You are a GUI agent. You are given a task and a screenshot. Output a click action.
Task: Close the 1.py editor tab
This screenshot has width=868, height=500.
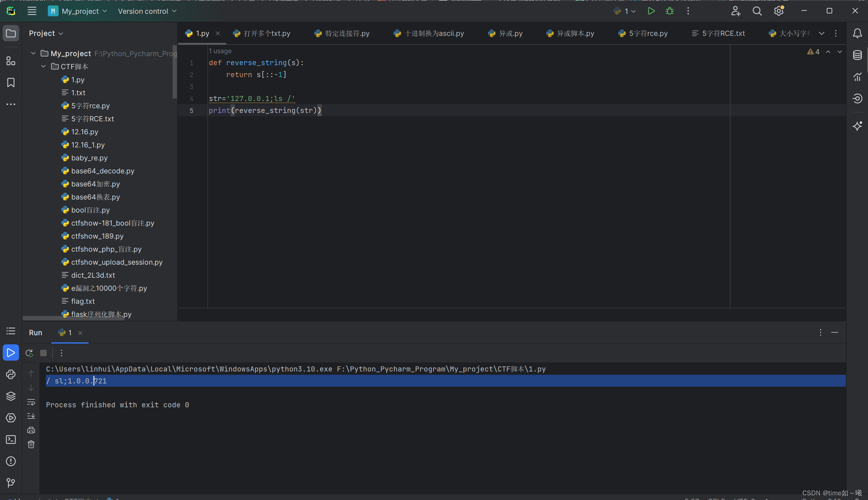[x=218, y=33]
